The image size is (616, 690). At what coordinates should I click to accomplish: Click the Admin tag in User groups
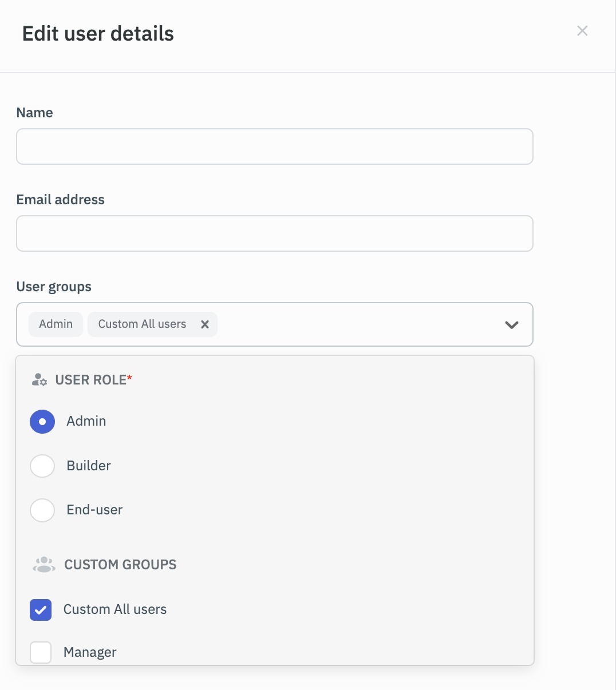point(56,324)
